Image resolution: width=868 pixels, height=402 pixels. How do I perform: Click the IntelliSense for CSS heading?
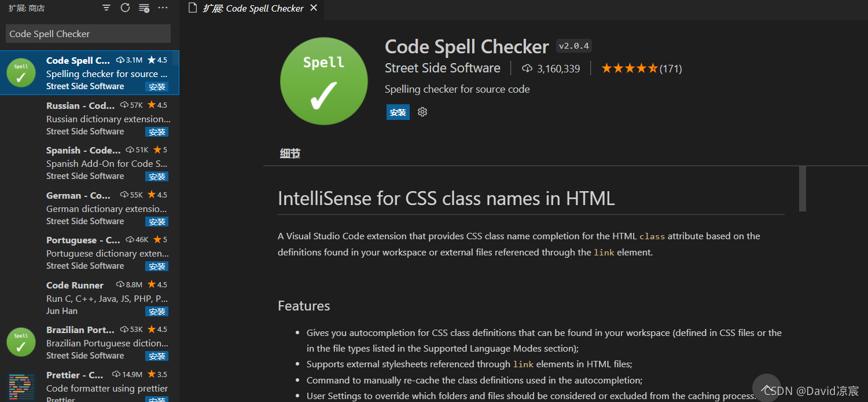pyautogui.click(x=446, y=199)
